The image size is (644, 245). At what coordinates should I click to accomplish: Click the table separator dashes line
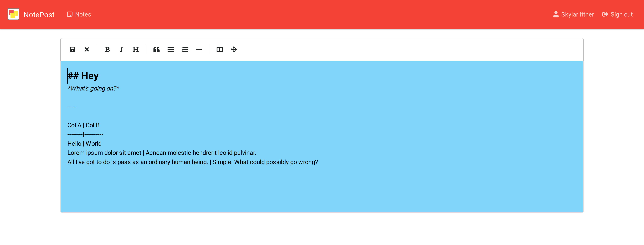click(85, 134)
